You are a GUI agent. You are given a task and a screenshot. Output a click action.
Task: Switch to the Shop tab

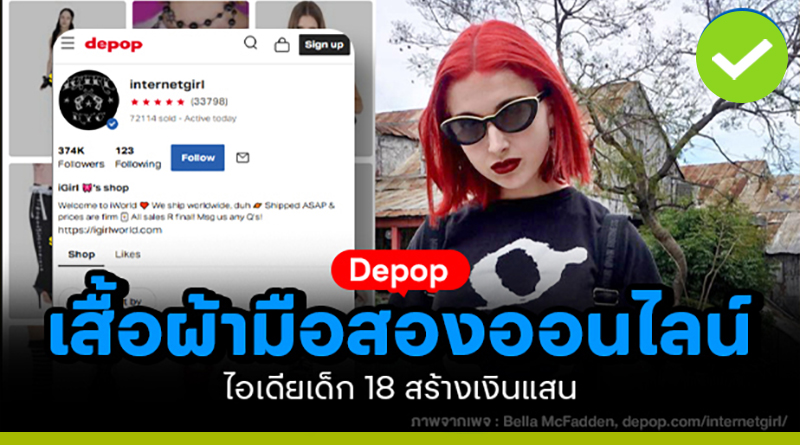(81, 255)
